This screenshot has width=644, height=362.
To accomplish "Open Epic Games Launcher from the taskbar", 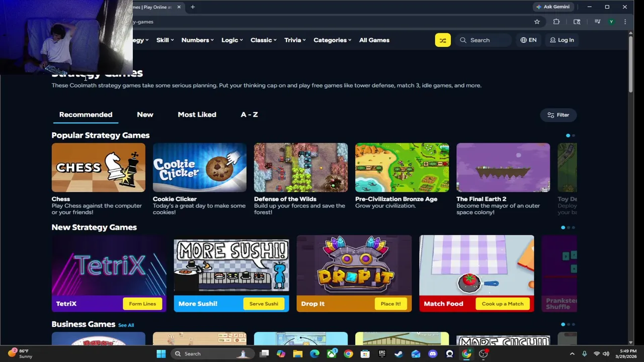I will click(382, 354).
